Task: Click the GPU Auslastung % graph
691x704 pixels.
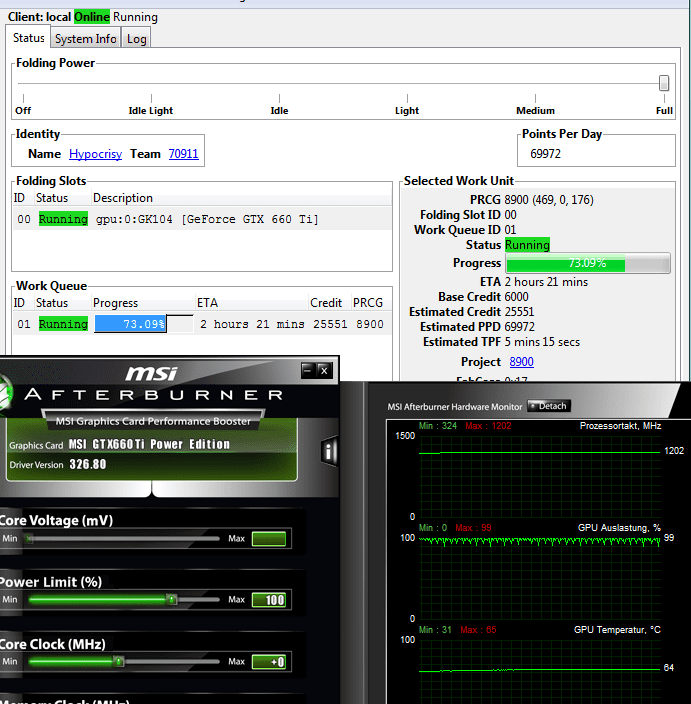Action: coord(540,578)
